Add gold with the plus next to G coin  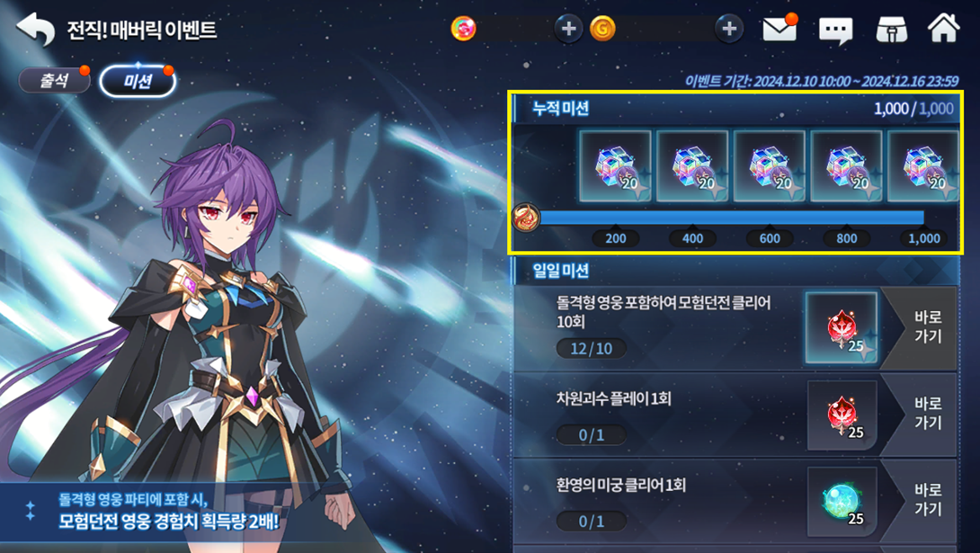[x=729, y=29]
